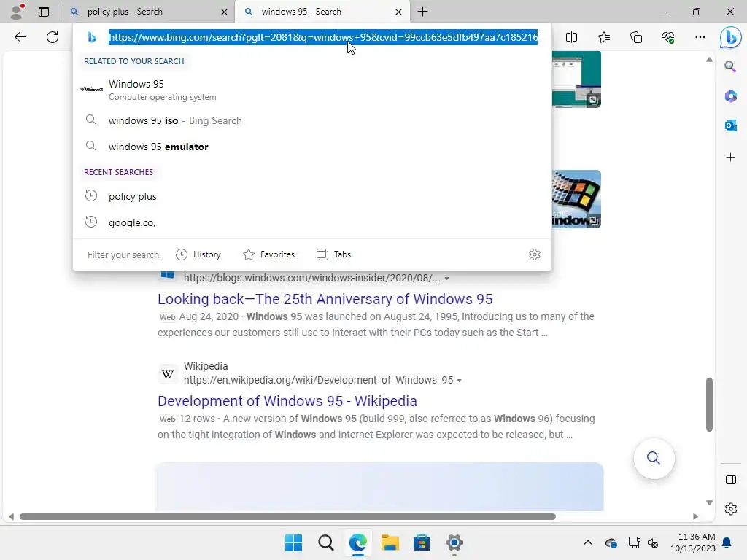The width and height of the screenshot is (747, 560).
Task: Open Development of Windows 95 - Wikipedia link
Action: coord(287,401)
